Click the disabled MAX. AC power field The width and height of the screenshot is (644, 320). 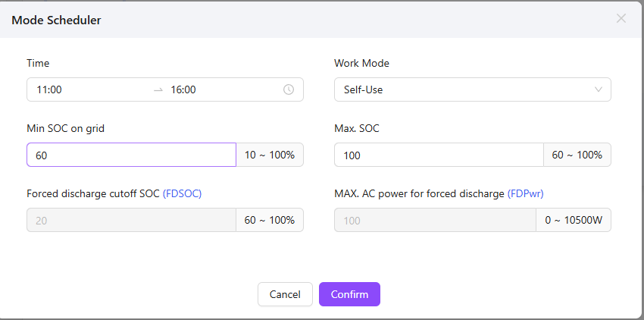pyautogui.click(x=439, y=220)
